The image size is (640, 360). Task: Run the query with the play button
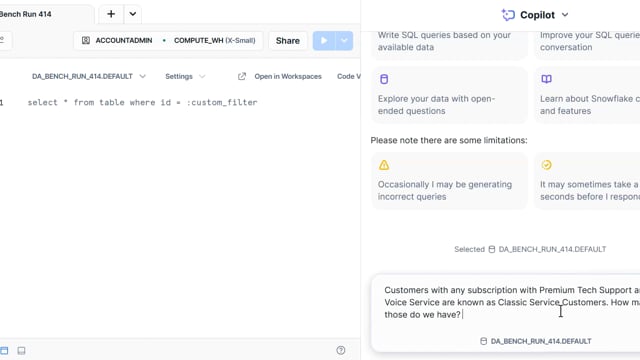pyautogui.click(x=324, y=41)
